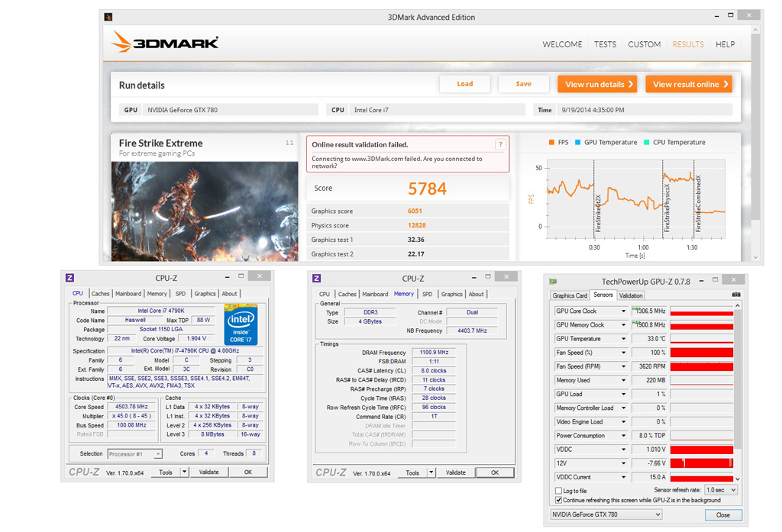Viewport: 782px width, 532px height.
Task: Click Tools button in left CPU-Z window
Action: (x=166, y=472)
